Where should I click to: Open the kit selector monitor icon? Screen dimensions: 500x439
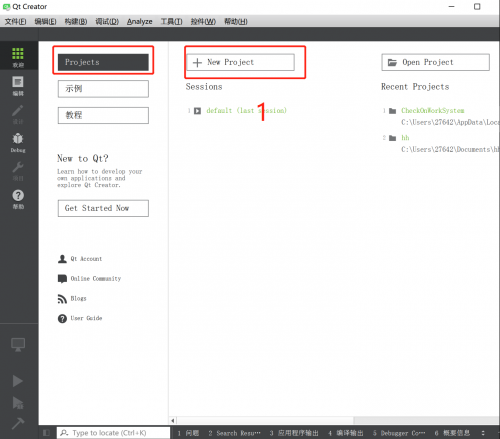click(x=18, y=344)
